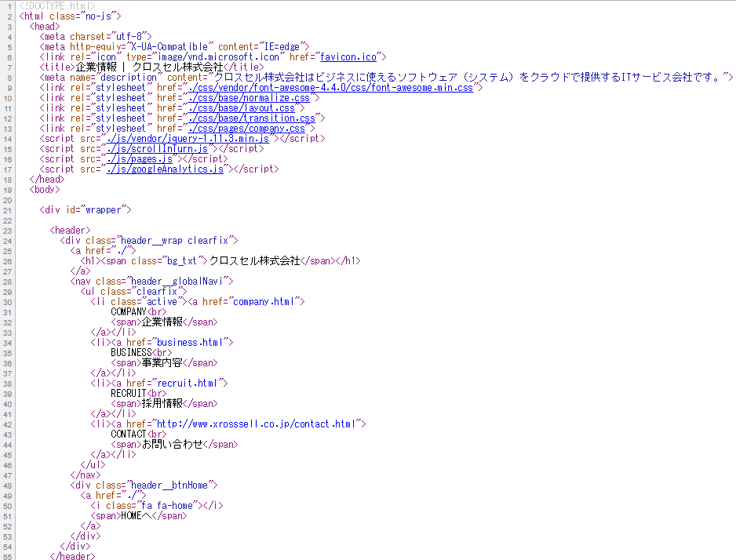
Task: Click the xrosssell.co.jp contact.html URL text
Action: coord(256,424)
